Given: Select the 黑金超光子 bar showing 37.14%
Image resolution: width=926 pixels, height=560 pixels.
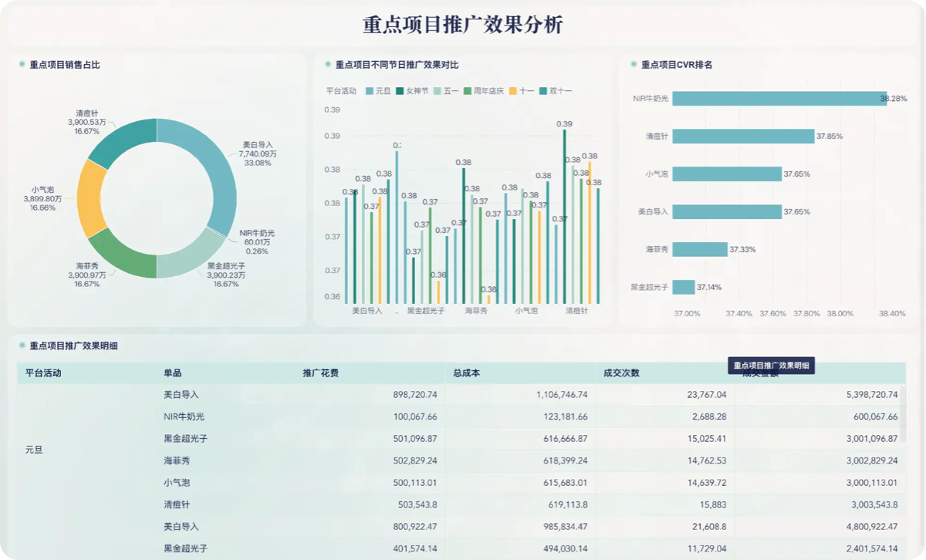Looking at the screenshot, I should pos(683,287).
